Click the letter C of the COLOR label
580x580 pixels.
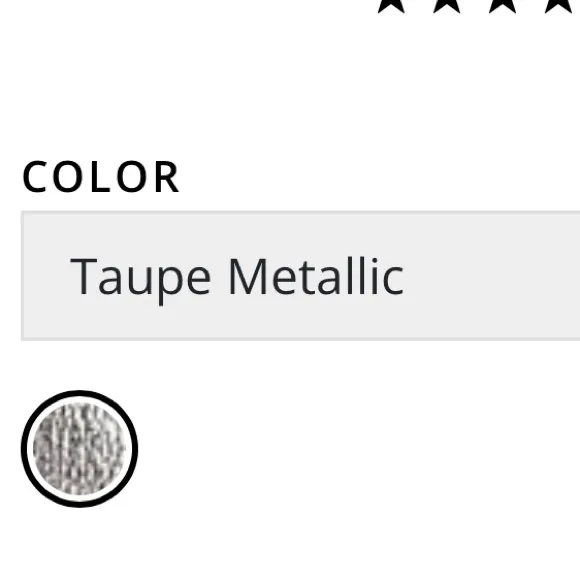pos(34,177)
